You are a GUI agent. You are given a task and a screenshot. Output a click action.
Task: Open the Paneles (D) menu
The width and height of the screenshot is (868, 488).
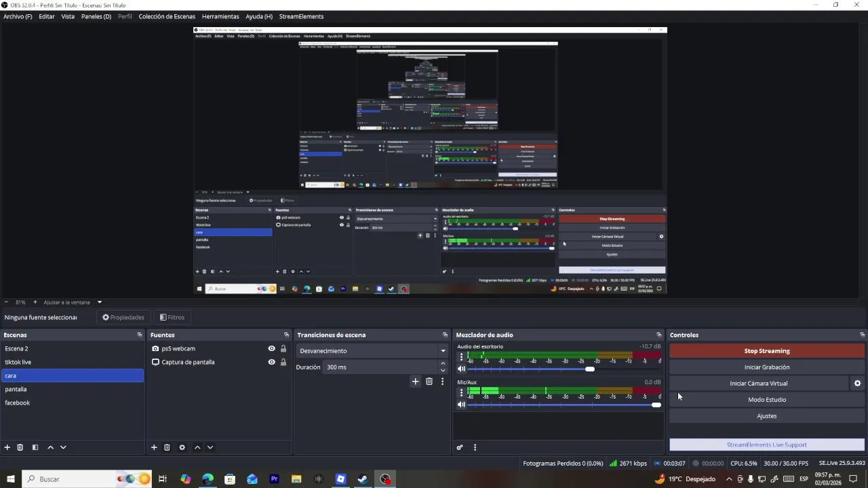pyautogui.click(x=96, y=16)
